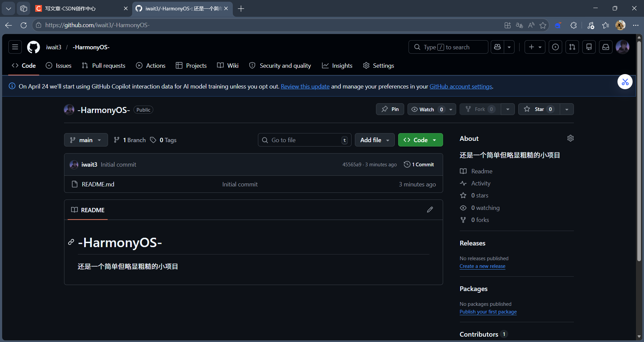
Task: Click the 'Go to file' search field
Action: click(305, 140)
